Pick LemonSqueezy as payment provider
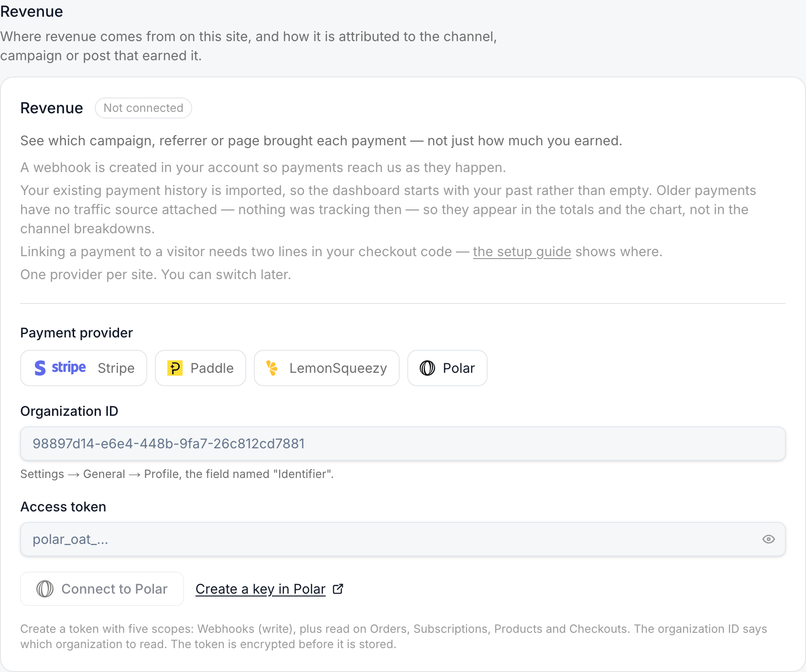This screenshot has height=672, width=806. pyautogui.click(x=327, y=368)
